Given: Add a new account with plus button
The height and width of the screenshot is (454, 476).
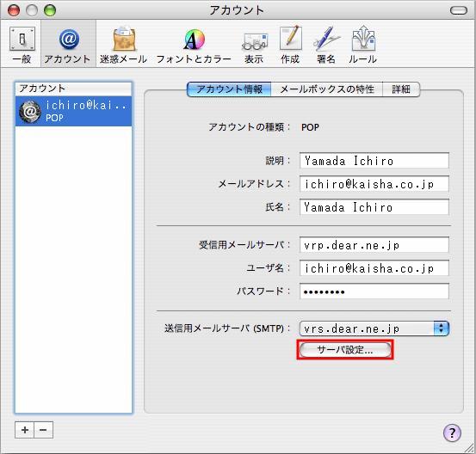Looking at the screenshot, I should coord(25,430).
